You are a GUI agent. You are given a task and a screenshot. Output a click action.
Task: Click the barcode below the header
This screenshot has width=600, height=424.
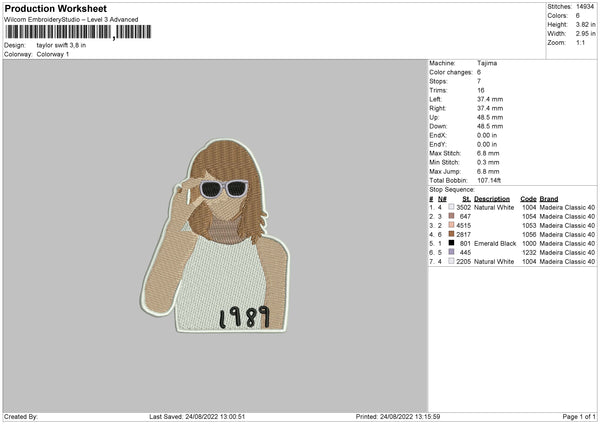pyautogui.click(x=78, y=32)
